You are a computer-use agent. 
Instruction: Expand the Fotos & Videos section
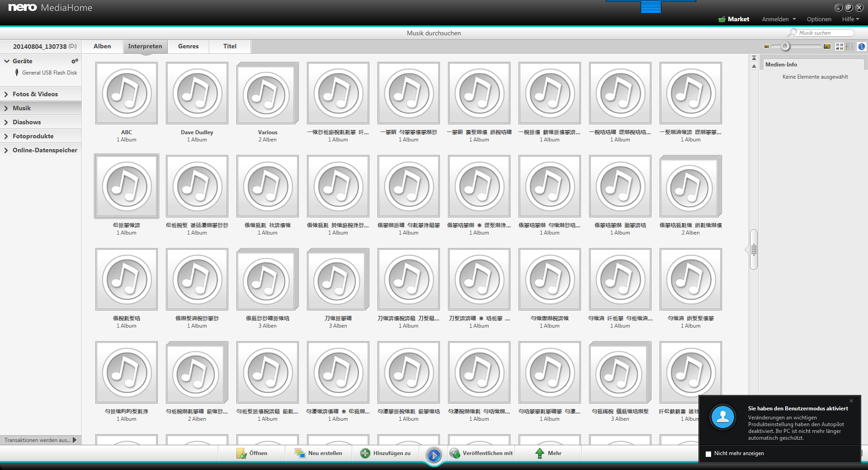click(x=6, y=94)
